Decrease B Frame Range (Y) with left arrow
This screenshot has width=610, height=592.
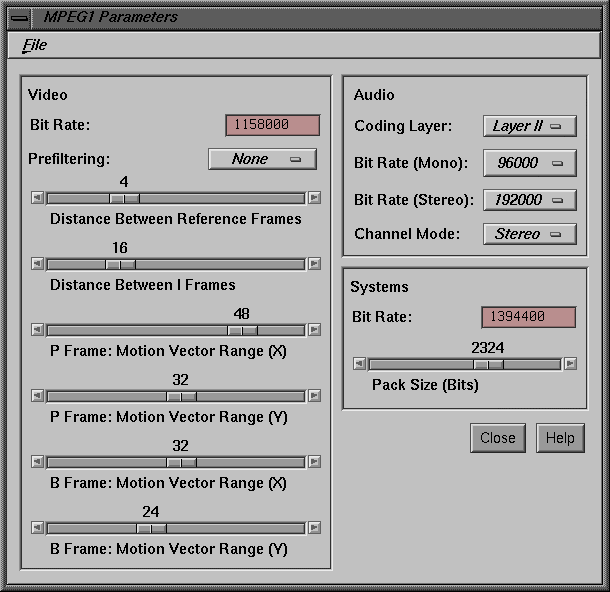38,528
